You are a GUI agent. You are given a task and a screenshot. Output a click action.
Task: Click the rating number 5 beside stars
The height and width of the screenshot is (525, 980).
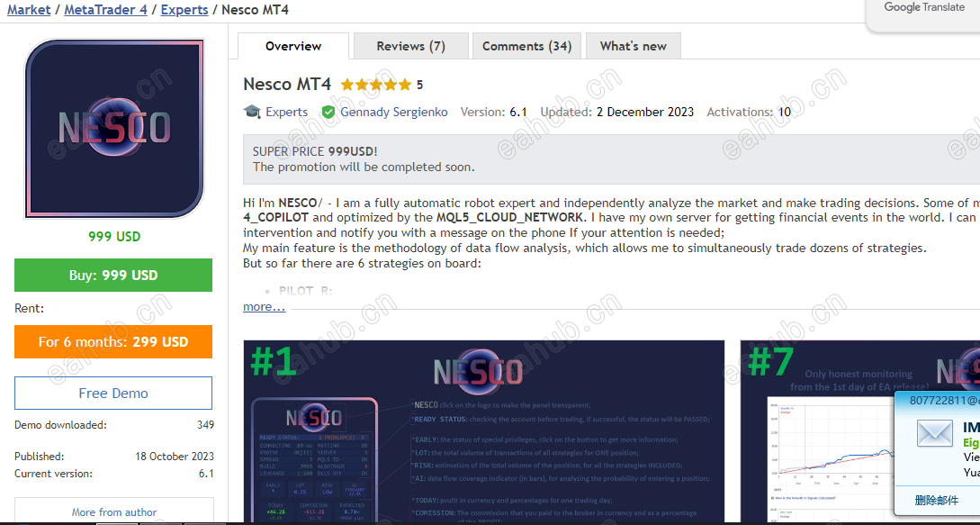[420, 85]
